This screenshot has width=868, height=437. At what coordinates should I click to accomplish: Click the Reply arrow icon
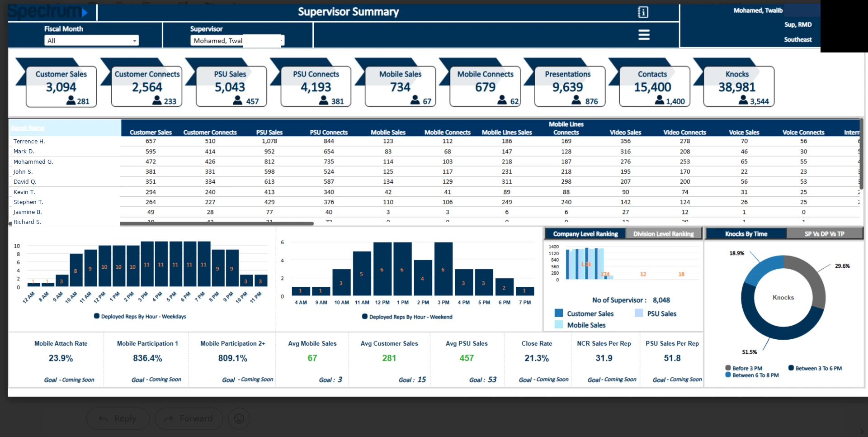tap(103, 419)
